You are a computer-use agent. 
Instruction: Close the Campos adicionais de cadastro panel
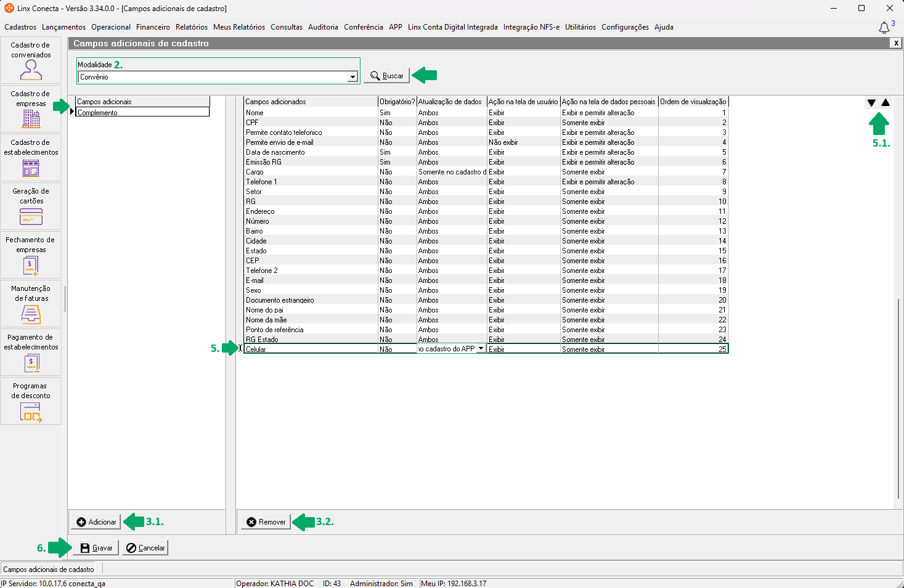896,43
